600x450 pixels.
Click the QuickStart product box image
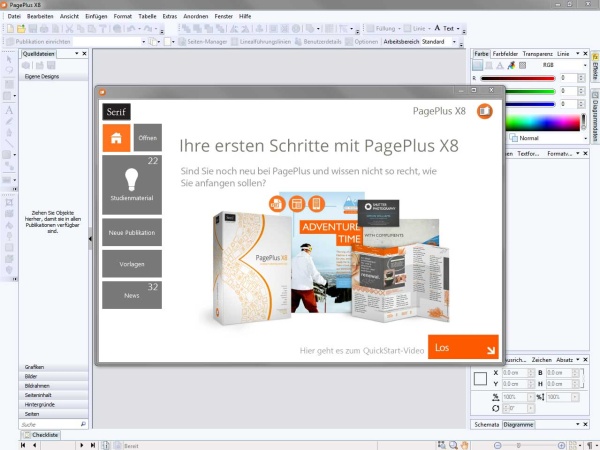[250, 267]
